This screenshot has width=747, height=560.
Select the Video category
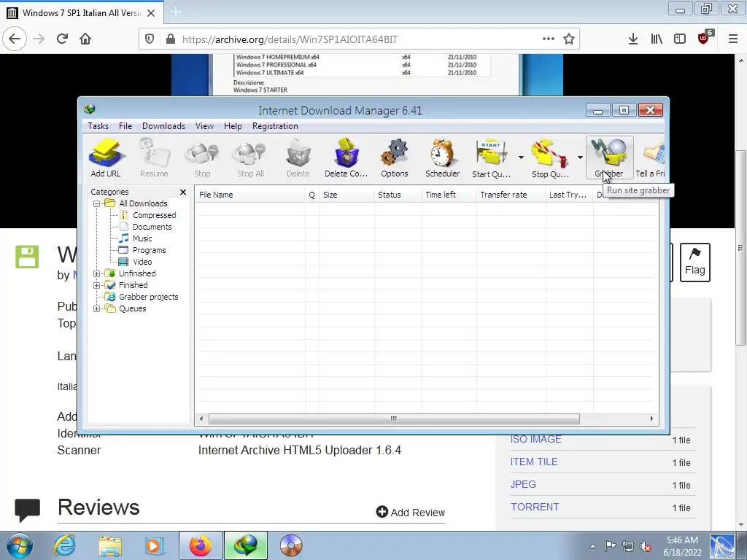tap(142, 262)
